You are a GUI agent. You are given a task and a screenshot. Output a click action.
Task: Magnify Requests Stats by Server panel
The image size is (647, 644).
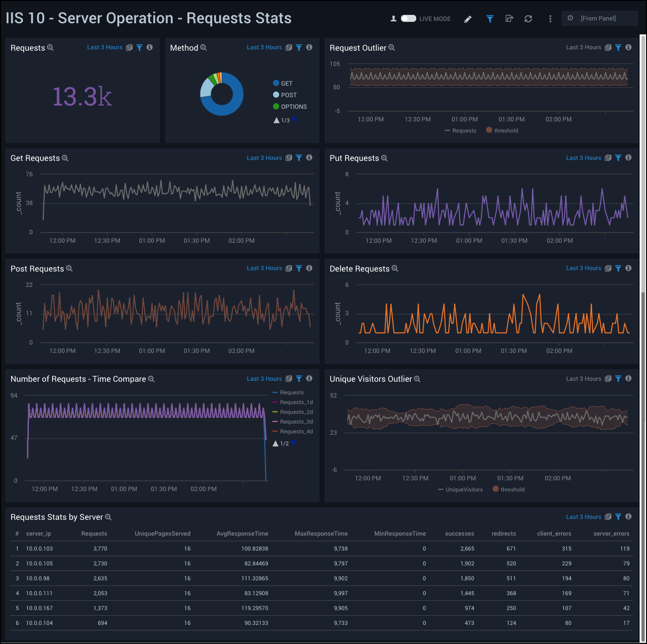point(108,517)
